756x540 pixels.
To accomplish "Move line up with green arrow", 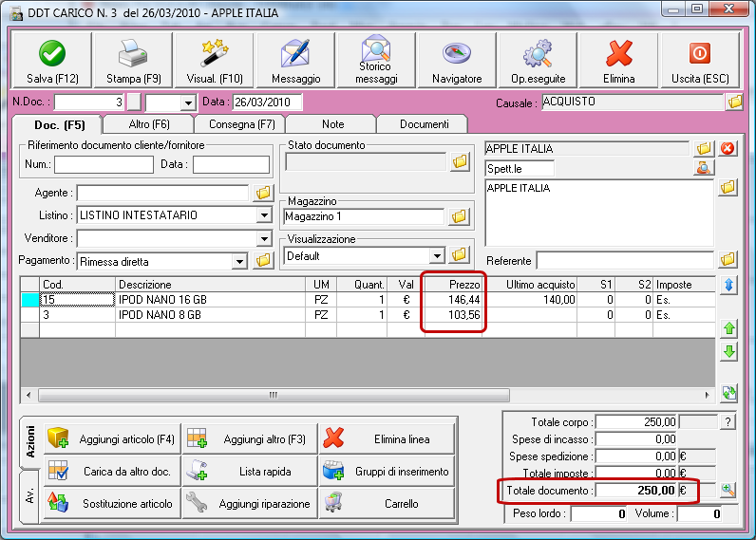I will tap(729, 328).
